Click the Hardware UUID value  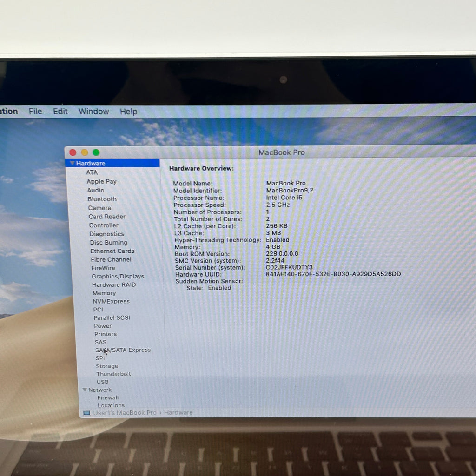333,274
